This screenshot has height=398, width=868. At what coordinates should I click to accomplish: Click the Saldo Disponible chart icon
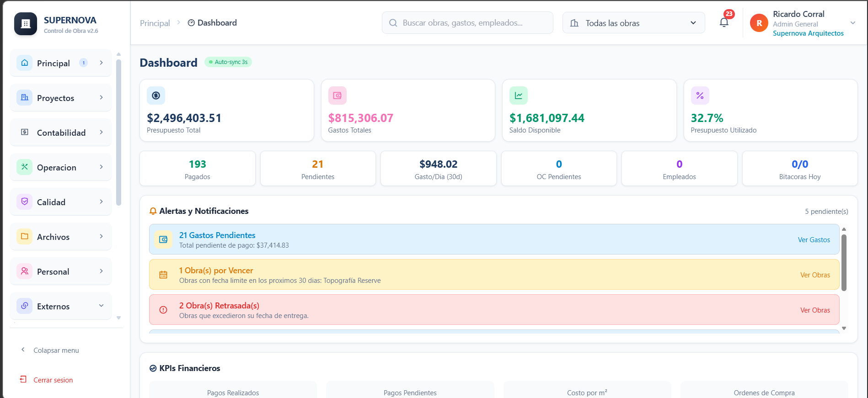pos(519,96)
